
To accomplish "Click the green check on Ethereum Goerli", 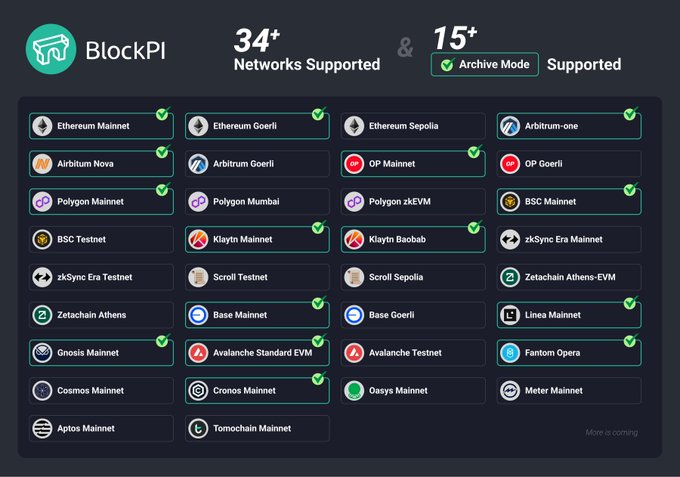I will tap(319, 113).
